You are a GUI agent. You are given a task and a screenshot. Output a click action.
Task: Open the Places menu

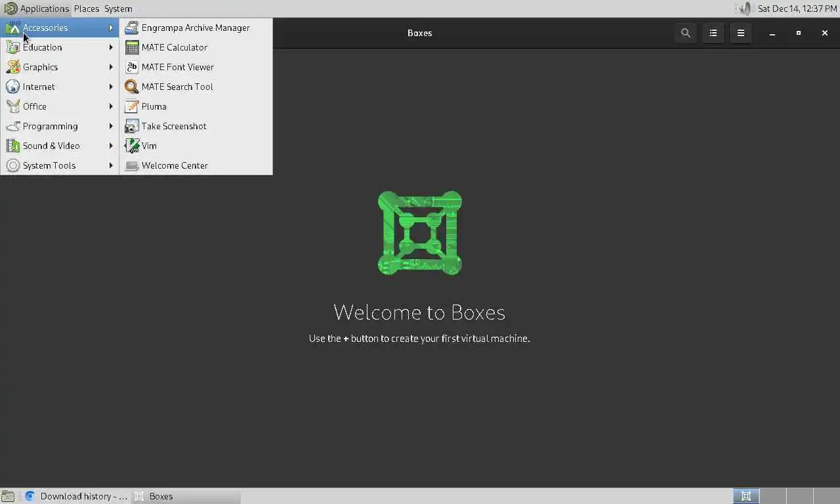click(x=86, y=9)
